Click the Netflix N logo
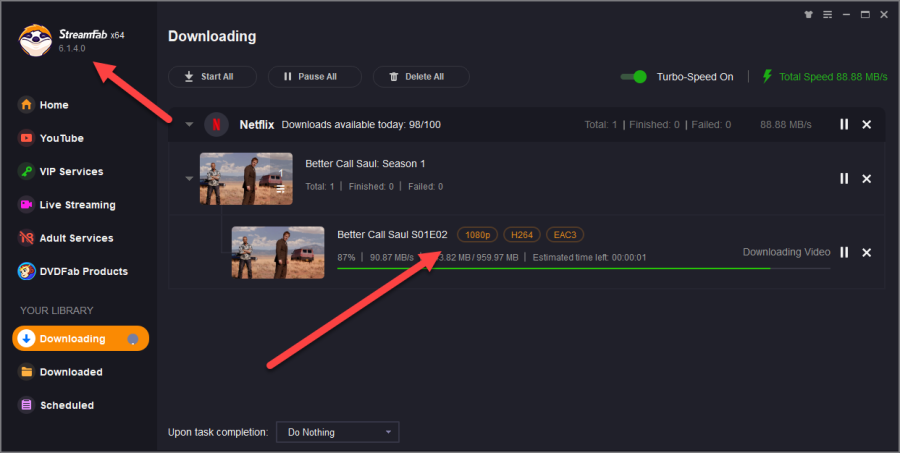The width and height of the screenshot is (900, 453). tap(216, 125)
